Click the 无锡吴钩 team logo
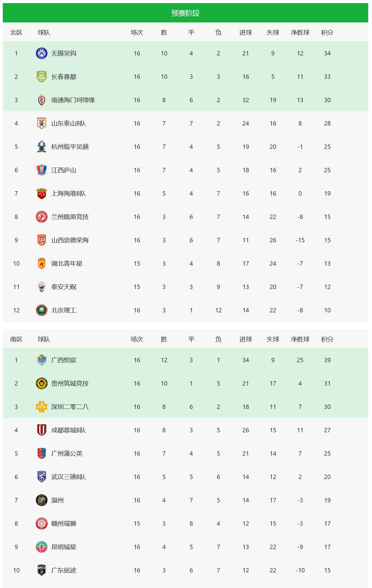Screen dimensions: 372x588 (x=41, y=53)
